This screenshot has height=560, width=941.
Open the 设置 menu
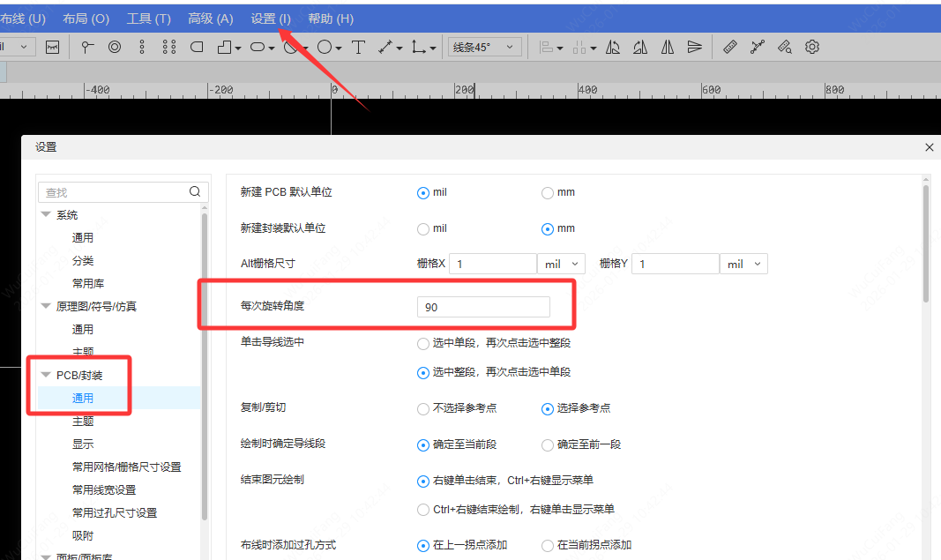point(270,18)
